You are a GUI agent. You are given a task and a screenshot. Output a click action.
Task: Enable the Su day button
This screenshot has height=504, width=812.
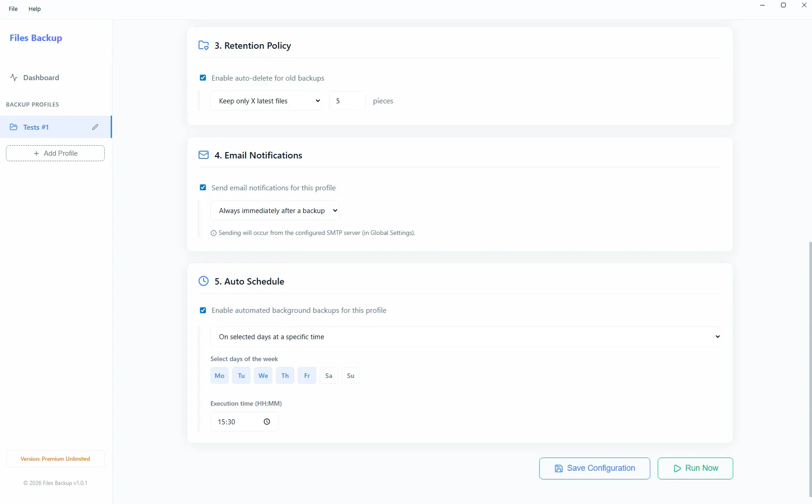351,376
